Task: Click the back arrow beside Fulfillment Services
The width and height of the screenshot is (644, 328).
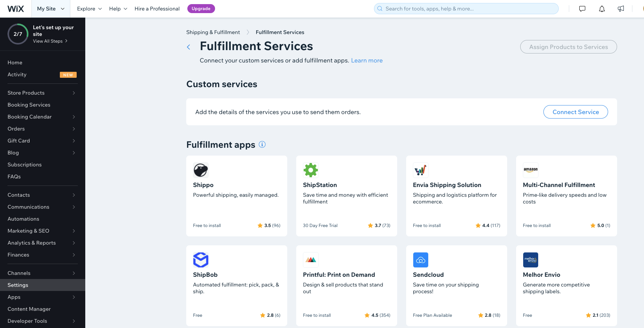Action: 188,47
